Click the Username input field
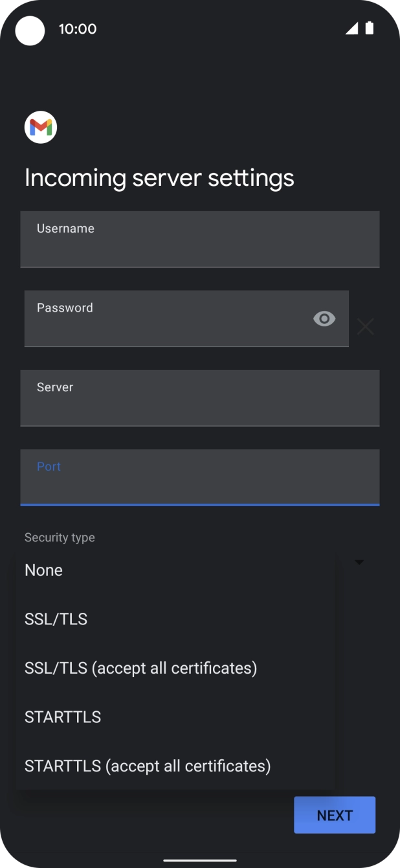Screen dimensions: 400x868 [x=200, y=240]
